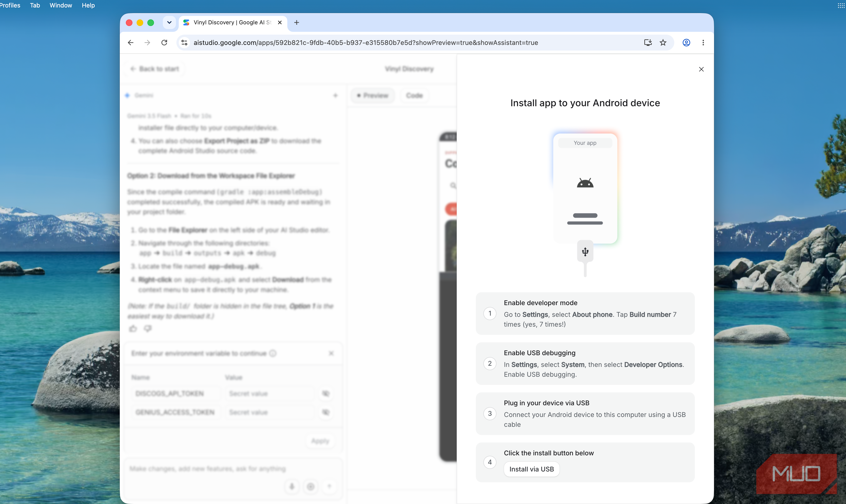Open site information icon in address bar
This screenshot has height=504, width=846.
(x=184, y=42)
